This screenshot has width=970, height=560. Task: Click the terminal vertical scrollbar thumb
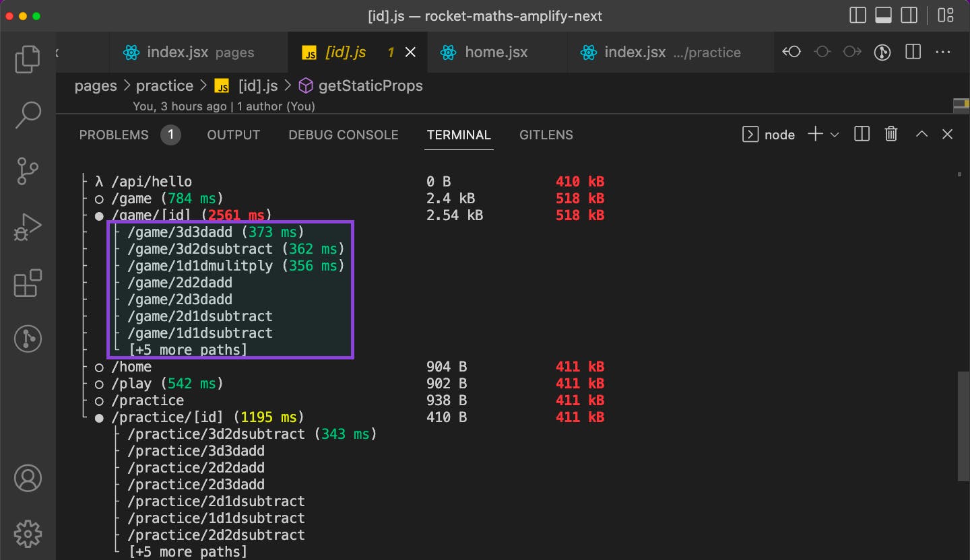(x=963, y=425)
